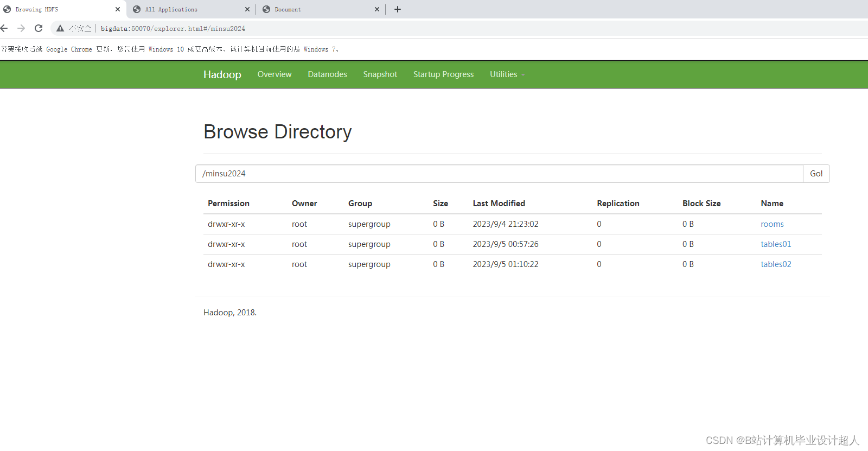
Task: Click the date 2023/9/4 21:23:02
Action: pyautogui.click(x=506, y=224)
